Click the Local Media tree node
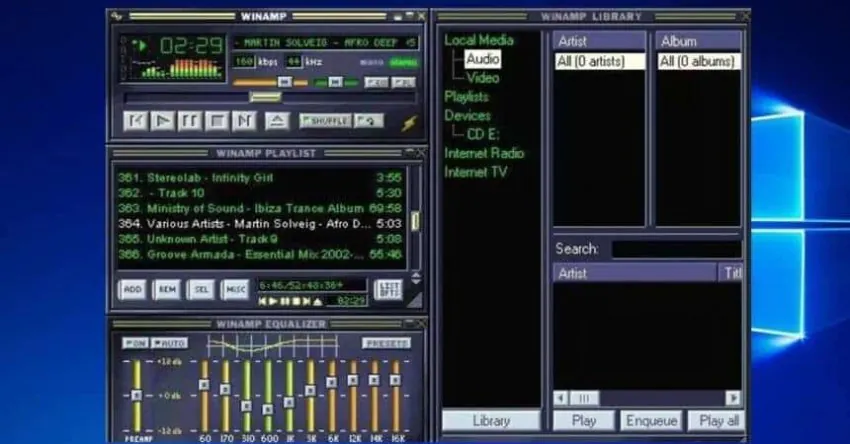 click(479, 40)
